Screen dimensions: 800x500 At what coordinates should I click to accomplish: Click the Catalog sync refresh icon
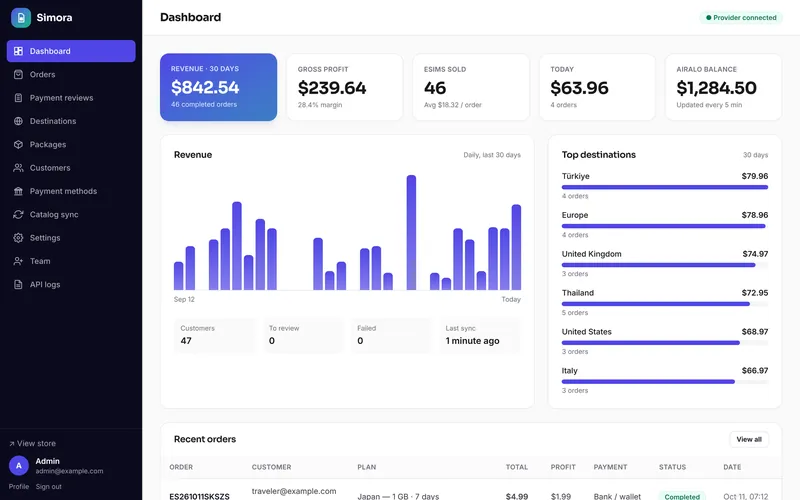(x=18, y=215)
